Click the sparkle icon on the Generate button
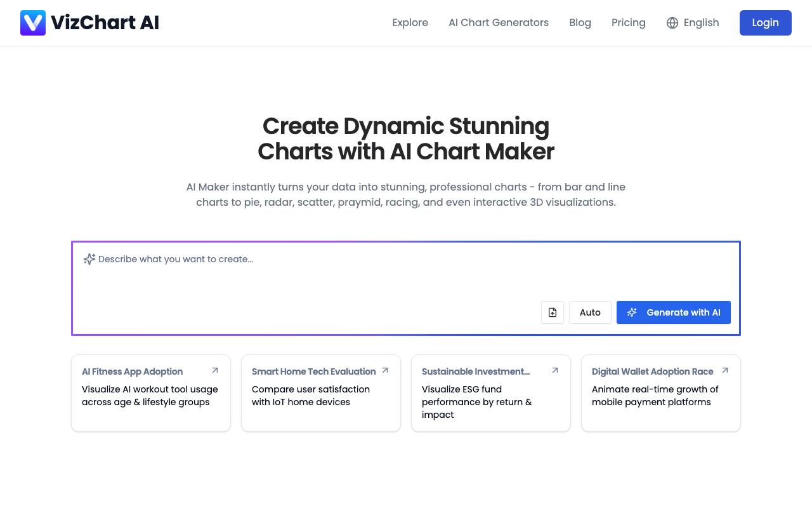The height and width of the screenshot is (508, 812). [632, 312]
